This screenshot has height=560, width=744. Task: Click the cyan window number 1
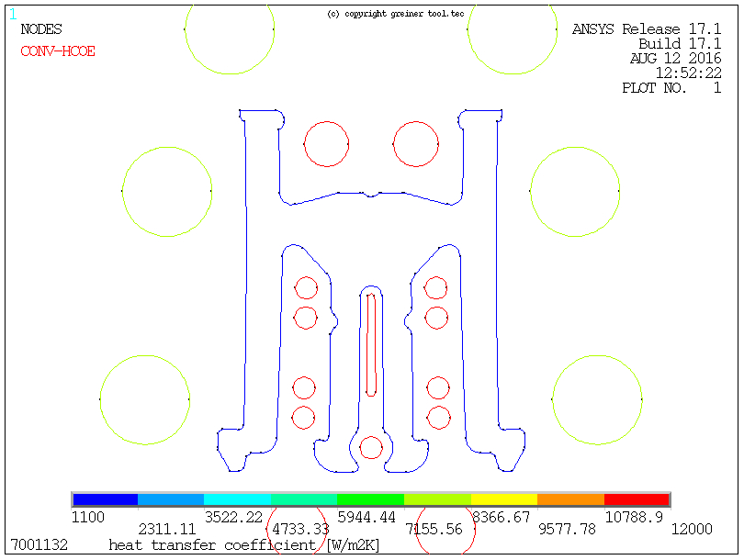[13, 14]
